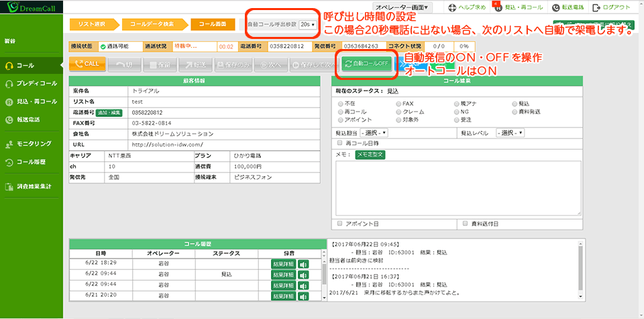
Task: Click 結果詳細 for the 6/22 18:29 call
Action: pos(283,265)
